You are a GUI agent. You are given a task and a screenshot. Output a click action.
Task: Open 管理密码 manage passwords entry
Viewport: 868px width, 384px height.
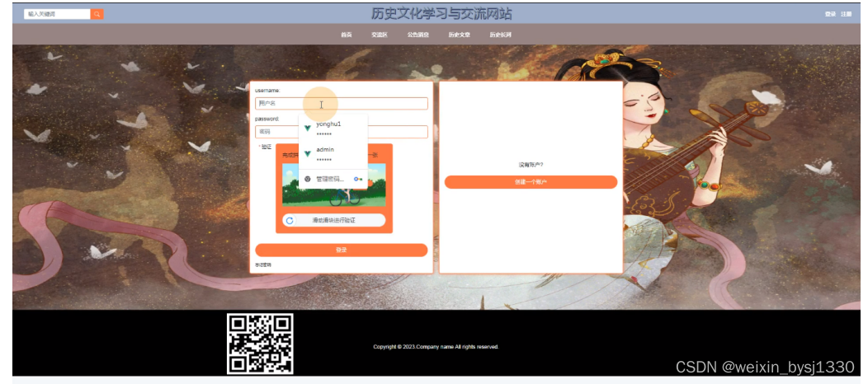[x=333, y=179]
